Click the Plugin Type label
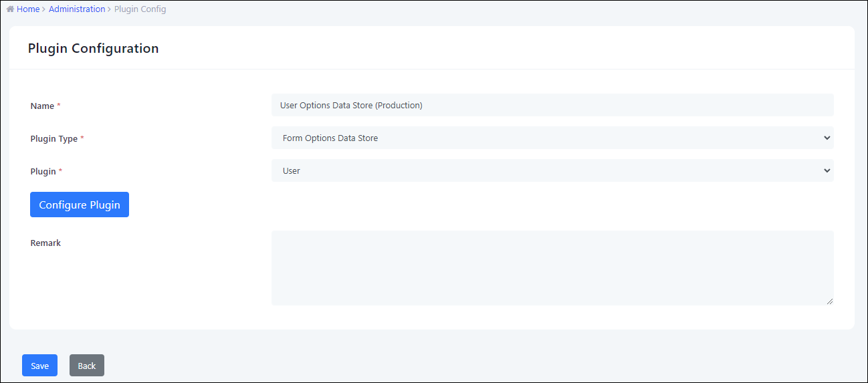 click(54, 138)
